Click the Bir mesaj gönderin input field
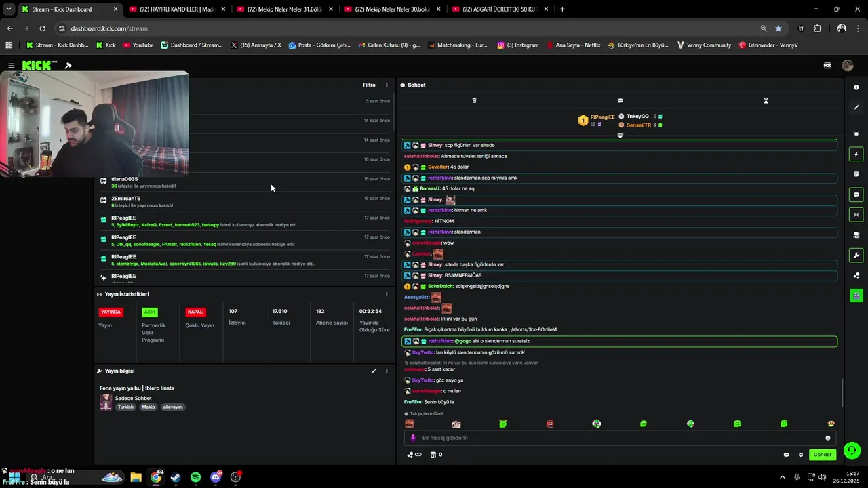Screen dimensions: 868x488 [x=620, y=438]
